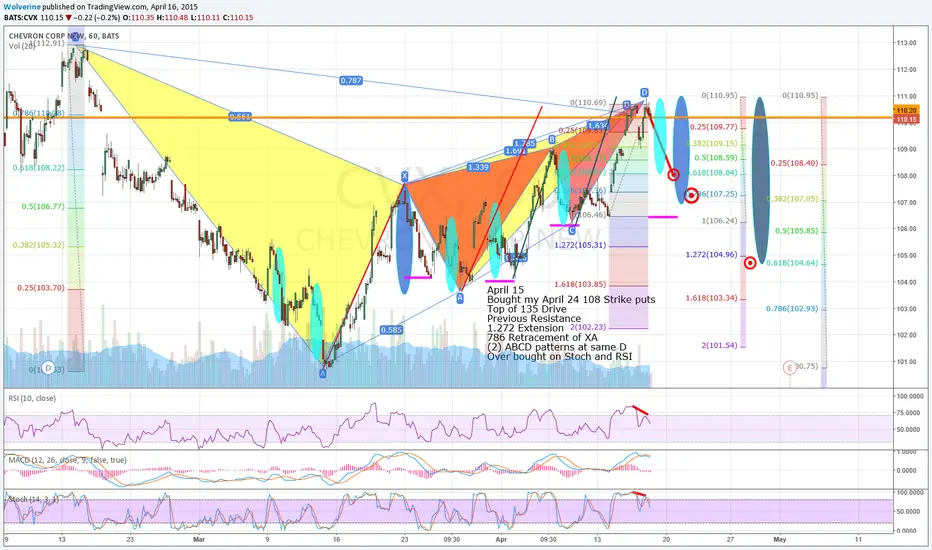Click the 75.0000 RSI axis label

coord(909,413)
